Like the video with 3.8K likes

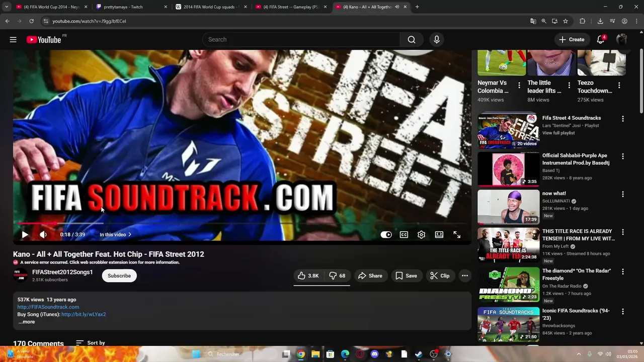tap(308, 276)
